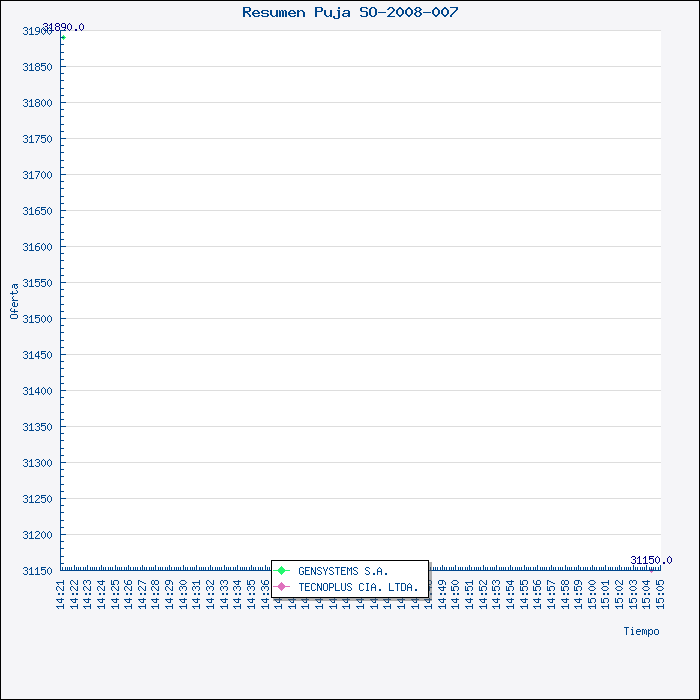The image size is (700, 700).
Task: Click the 31500 tick on Oferta axis
Action: pyautogui.click(x=37, y=319)
